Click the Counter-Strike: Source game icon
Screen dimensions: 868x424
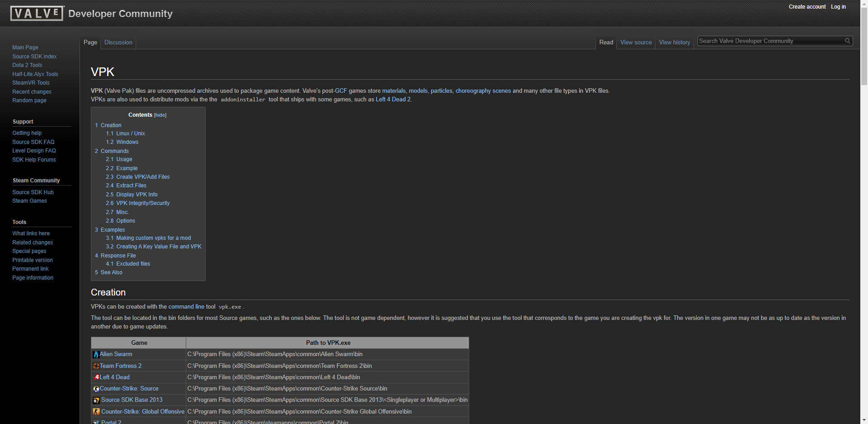96,389
